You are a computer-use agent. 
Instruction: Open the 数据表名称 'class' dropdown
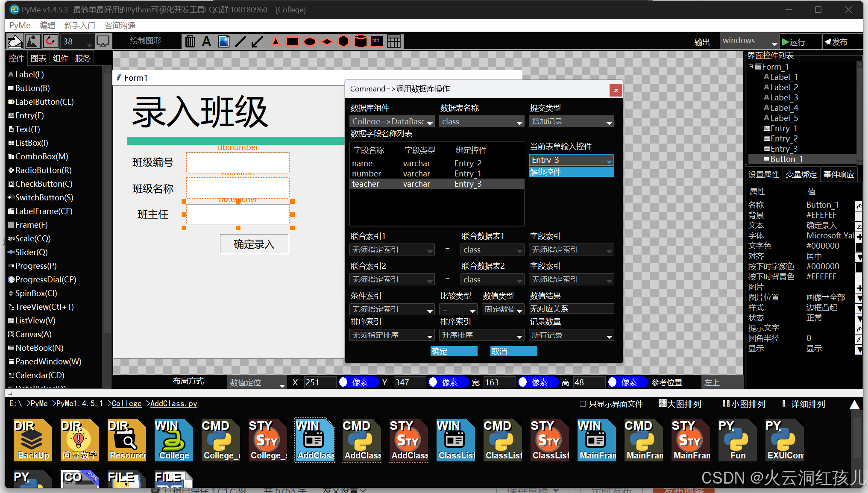pyautogui.click(x=481, y=122)
